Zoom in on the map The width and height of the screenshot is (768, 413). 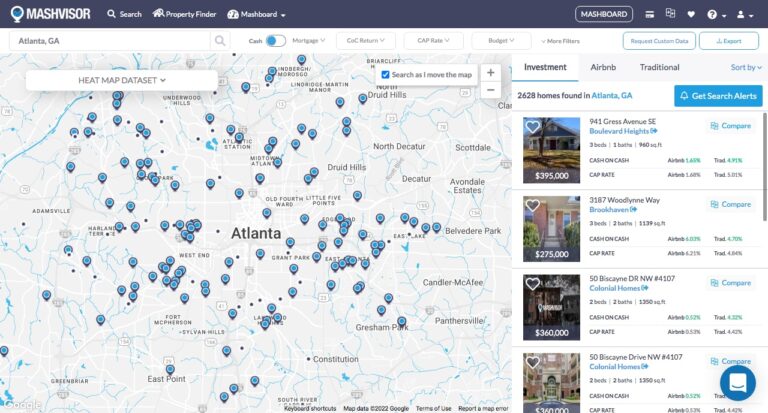490,73
